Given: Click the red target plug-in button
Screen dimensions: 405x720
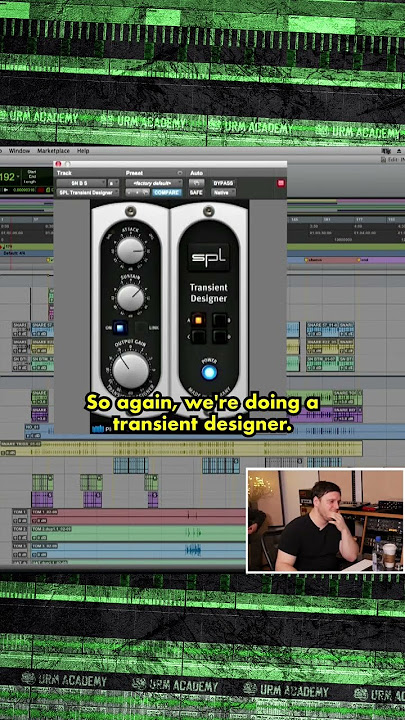Looking at the screenshot, I should pyautogui.click(x=281, y=183).
